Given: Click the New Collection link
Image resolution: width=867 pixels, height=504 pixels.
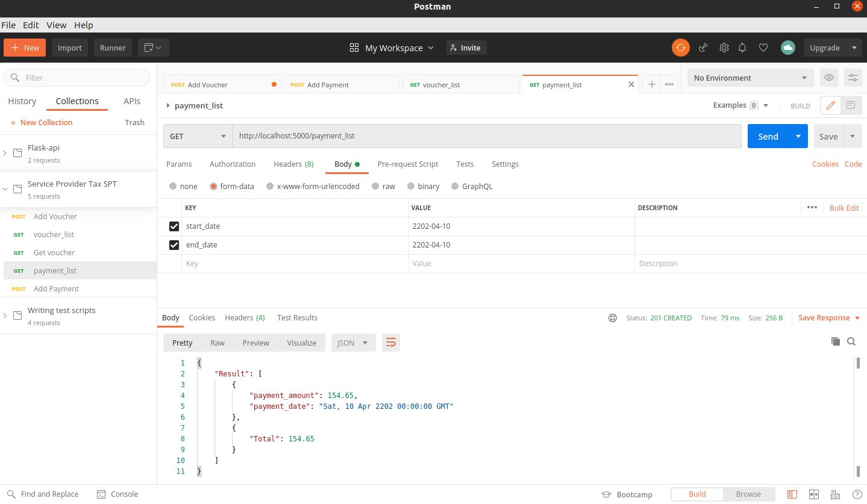Looking at the screenshot, I should [41, 122].
